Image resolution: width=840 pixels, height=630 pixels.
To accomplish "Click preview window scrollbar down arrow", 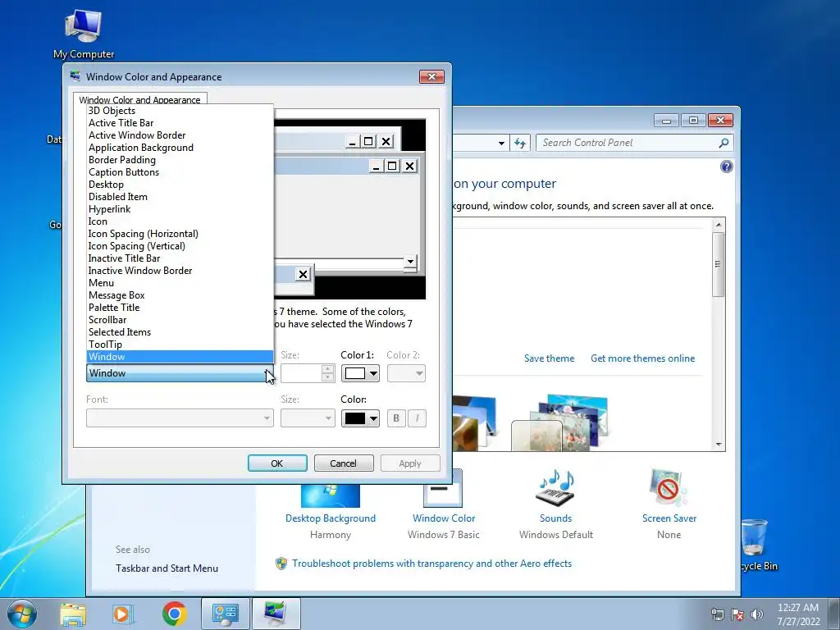I will pyautogui.click(x=410, y=262).
